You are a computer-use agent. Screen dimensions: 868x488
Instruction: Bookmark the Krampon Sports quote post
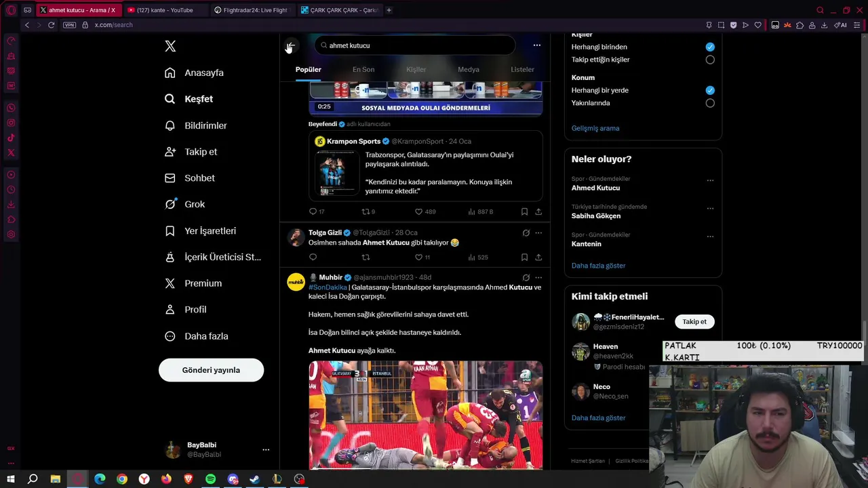click(524, 211)
